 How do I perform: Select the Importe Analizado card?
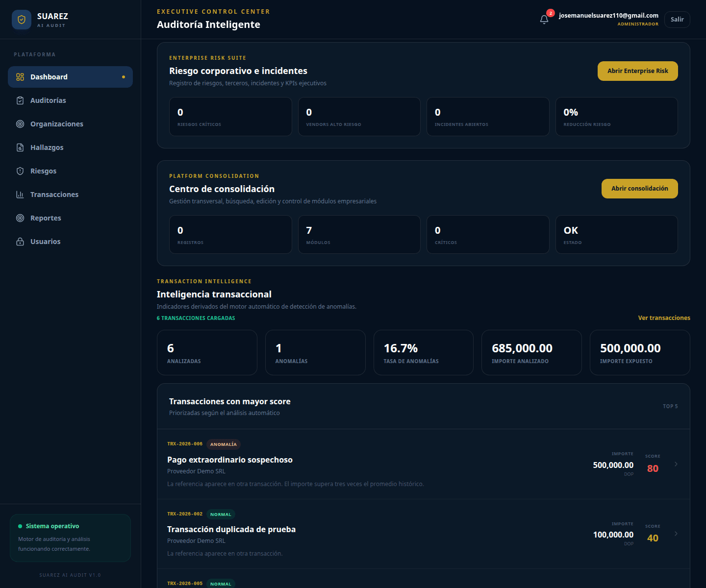tap(531, 353)
